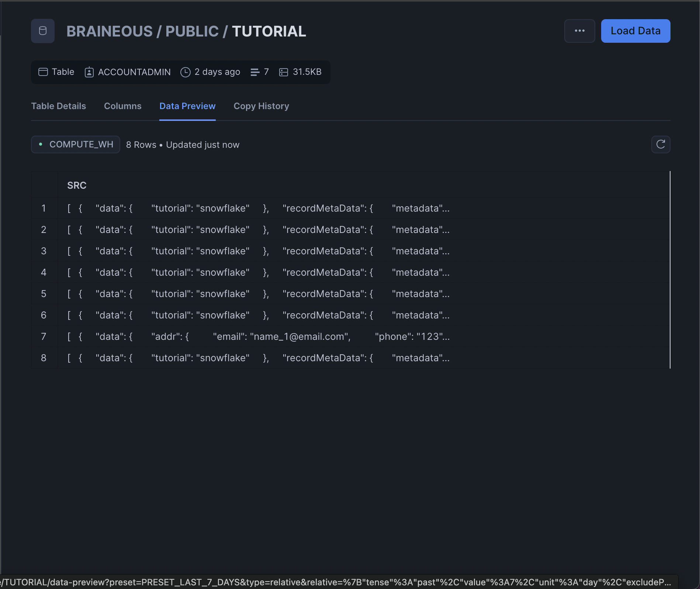Click the database table icon beside BRAINEOUS
This screenshot has width=700, height=589.
pos(43,31)
